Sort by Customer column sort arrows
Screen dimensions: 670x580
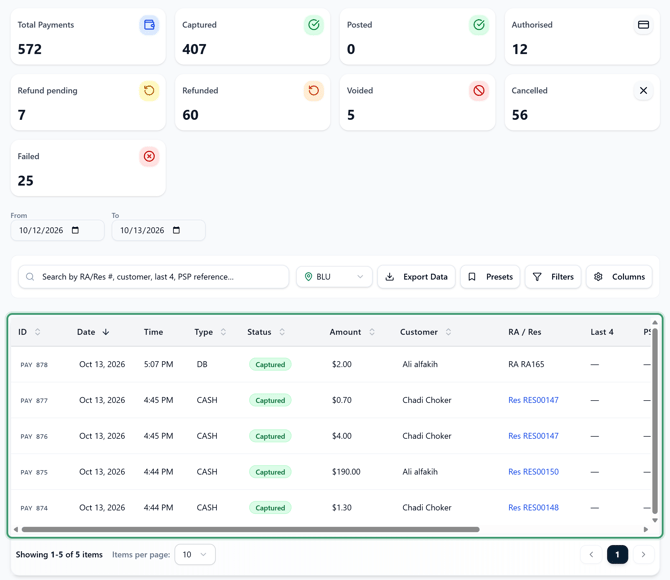(448, 332)
